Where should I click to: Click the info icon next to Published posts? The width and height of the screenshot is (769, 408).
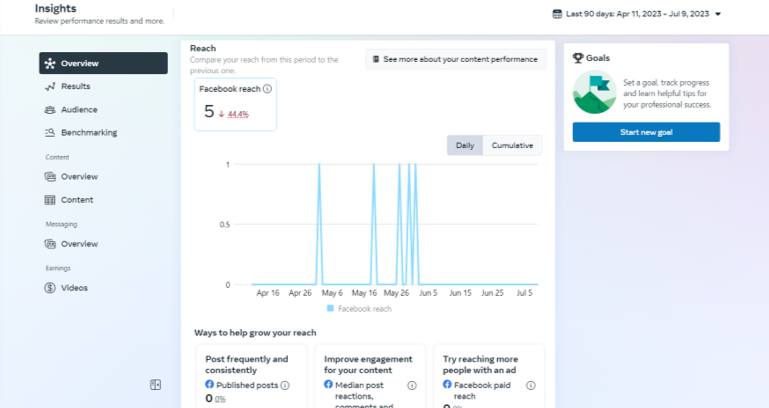click(x=285, y=385)
